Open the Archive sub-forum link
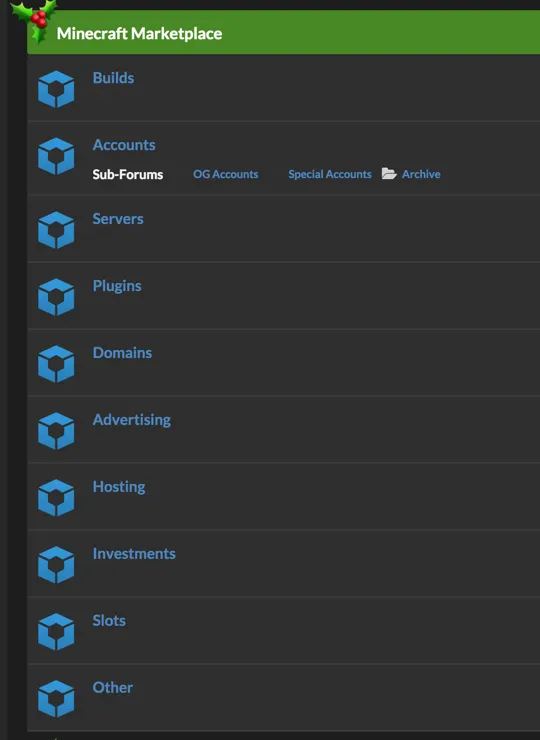Image resolution: width=540 pixels, height=740 pixels. (x=421, y=174)
